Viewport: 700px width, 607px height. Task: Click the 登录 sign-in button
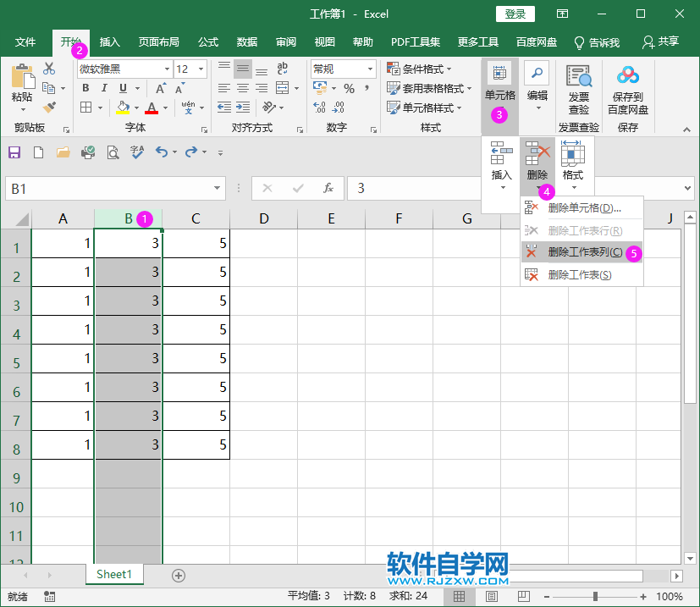coord(514,14)
